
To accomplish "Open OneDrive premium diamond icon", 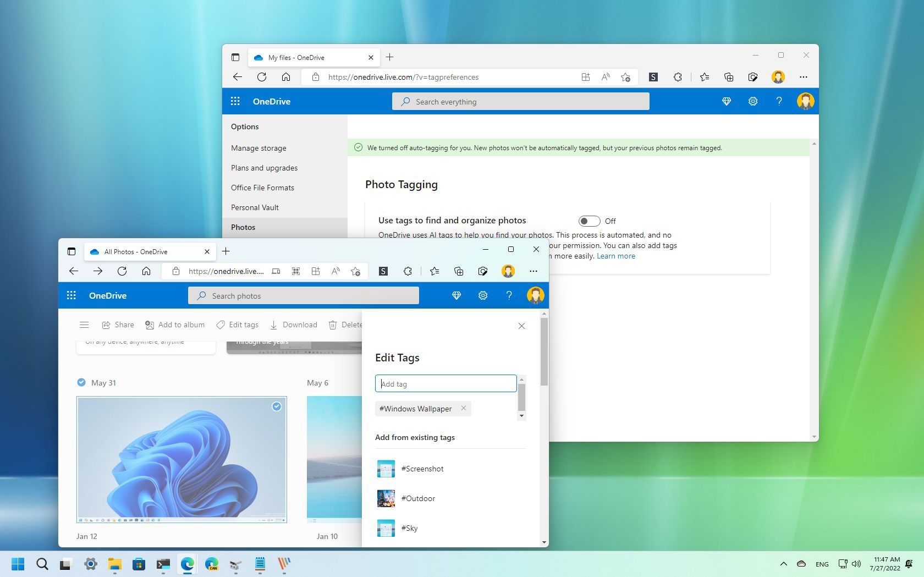I will point(456,295).
